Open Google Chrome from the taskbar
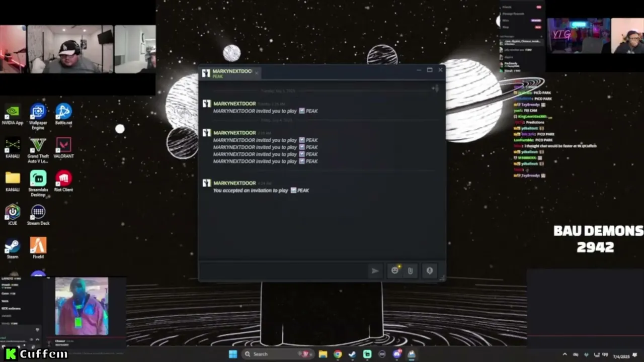This screenshot has height=362, width=644. pyautogui.click(x=338, y=354)
